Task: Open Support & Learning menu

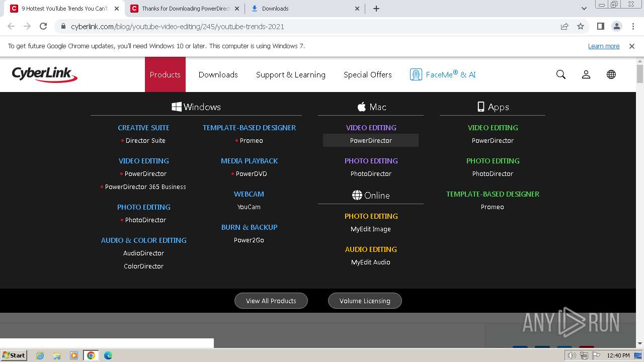Action: coord(291,74)
